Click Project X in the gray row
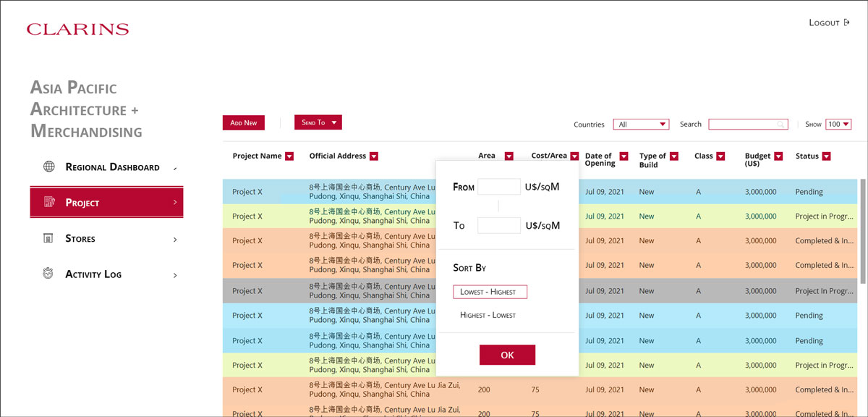Viewport: 868px width, 417px height. [x=247, y=291]
